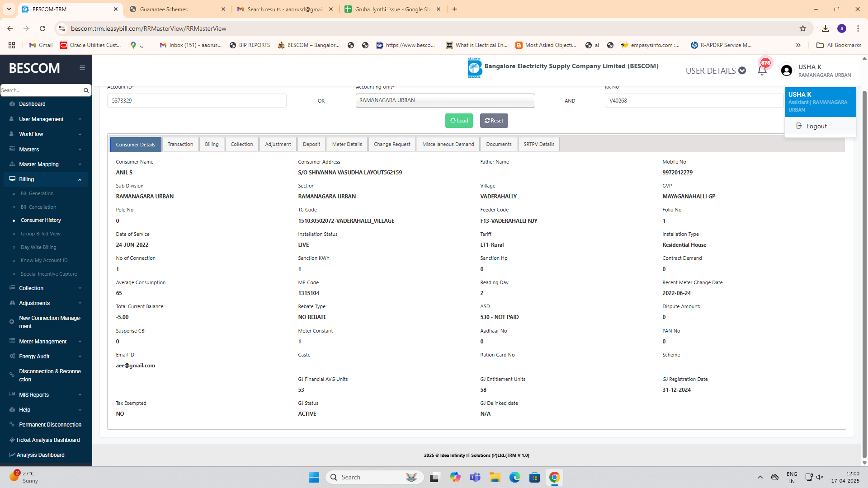Click the search magnifier icon in sidebar
The image size is (868, 488).
(86, 90)
